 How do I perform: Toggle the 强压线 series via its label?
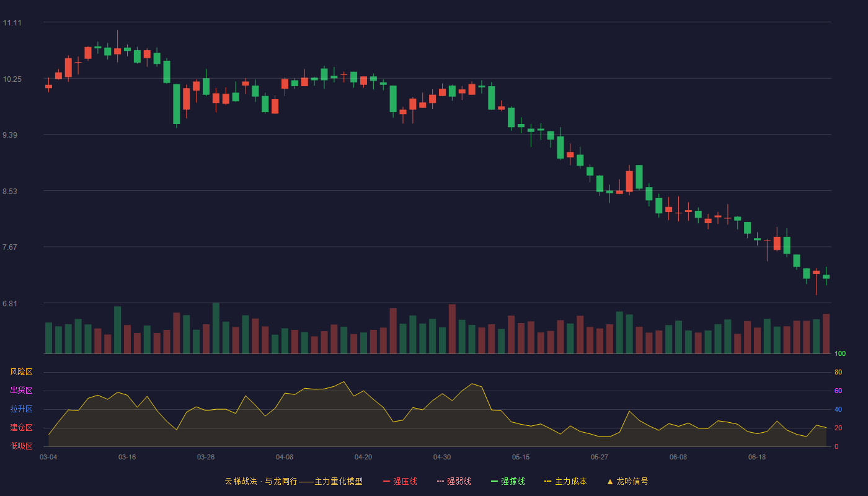(405, 481)
